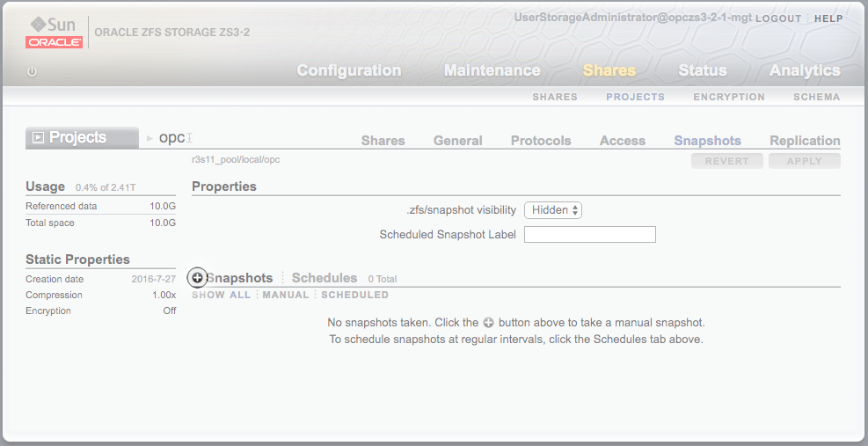Click the power icon under the Oracle logo

click(x=33, y=71)
